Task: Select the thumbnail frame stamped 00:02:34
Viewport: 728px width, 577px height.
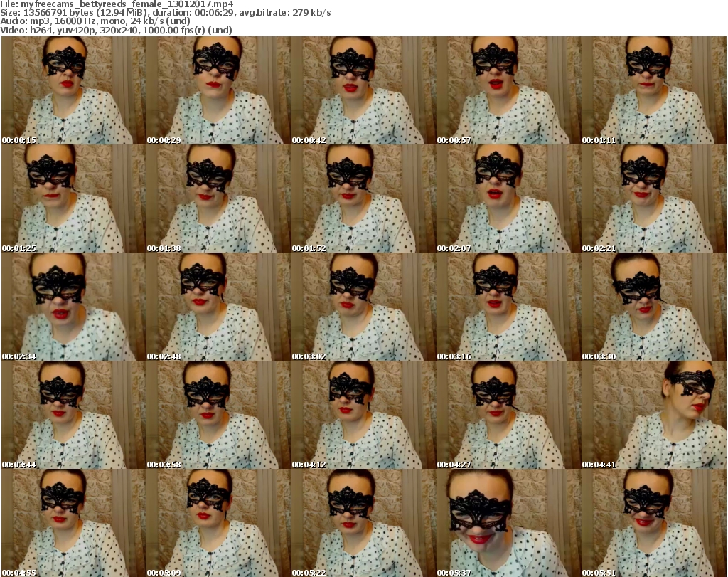Action: coord(74,307)
